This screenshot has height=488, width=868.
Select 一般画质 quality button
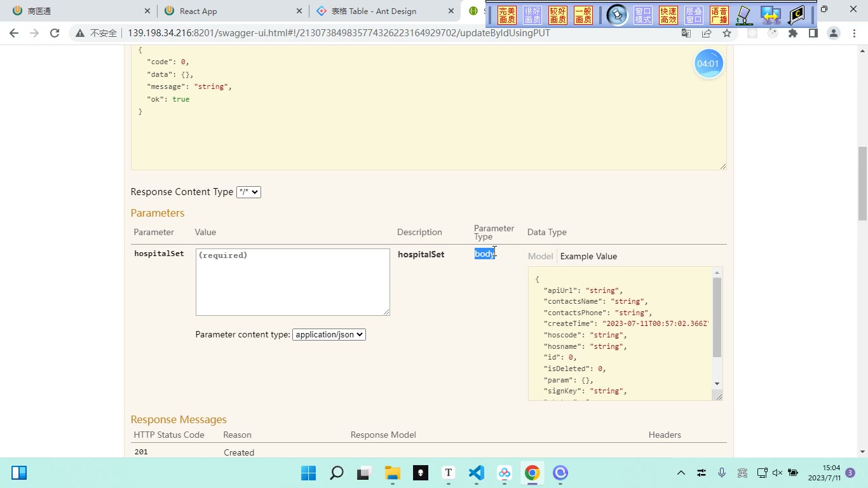[583, 15]
